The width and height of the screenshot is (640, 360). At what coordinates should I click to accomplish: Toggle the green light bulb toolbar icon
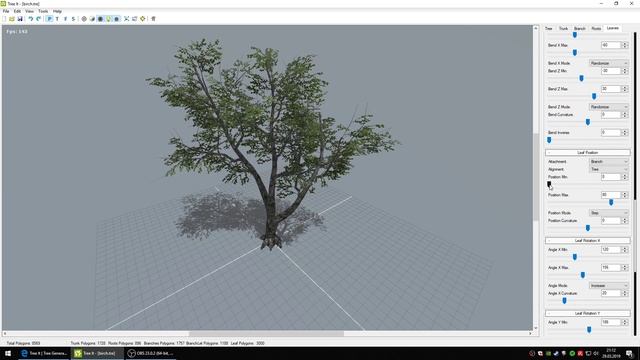click(109, 19)
